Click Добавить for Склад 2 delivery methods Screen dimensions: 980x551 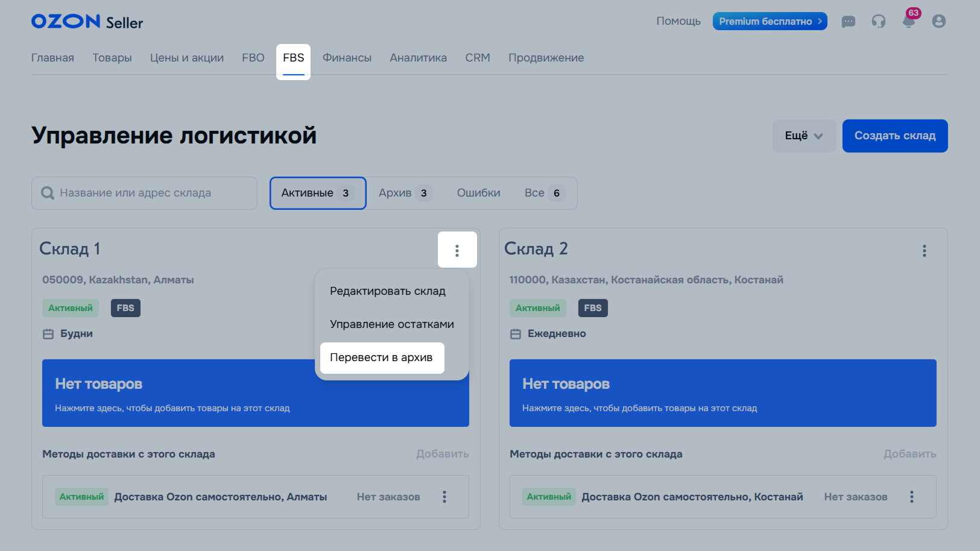910,454
